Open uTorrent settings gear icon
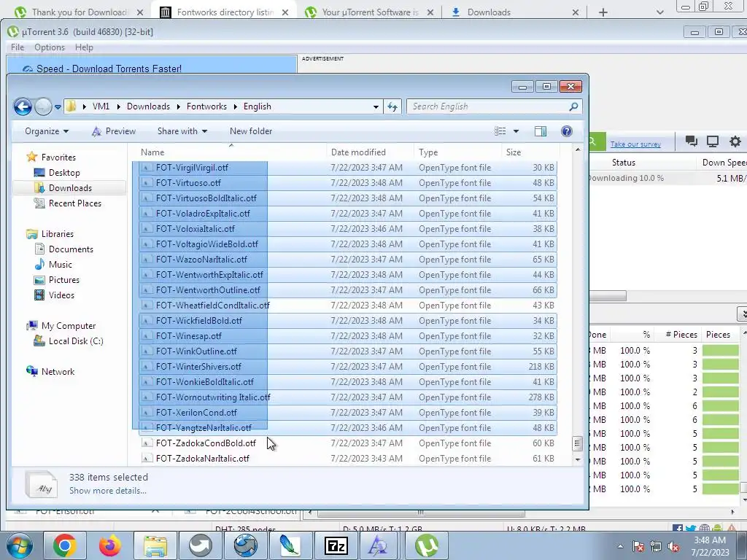Image resolution: width=747 pixels, height=560 pixels. (735, 141)
